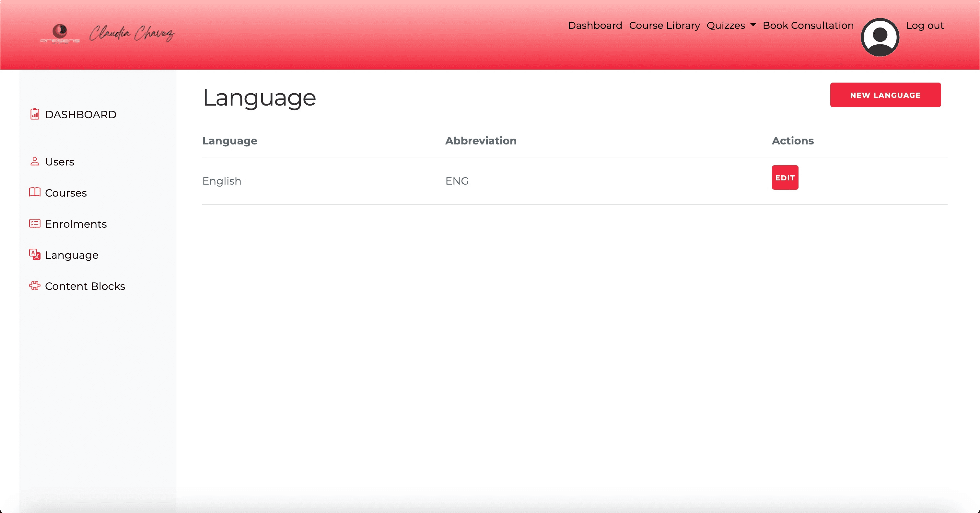Go to Course Library in top nav
Viewport: 980px width, 513px height.
click(664, 26)
